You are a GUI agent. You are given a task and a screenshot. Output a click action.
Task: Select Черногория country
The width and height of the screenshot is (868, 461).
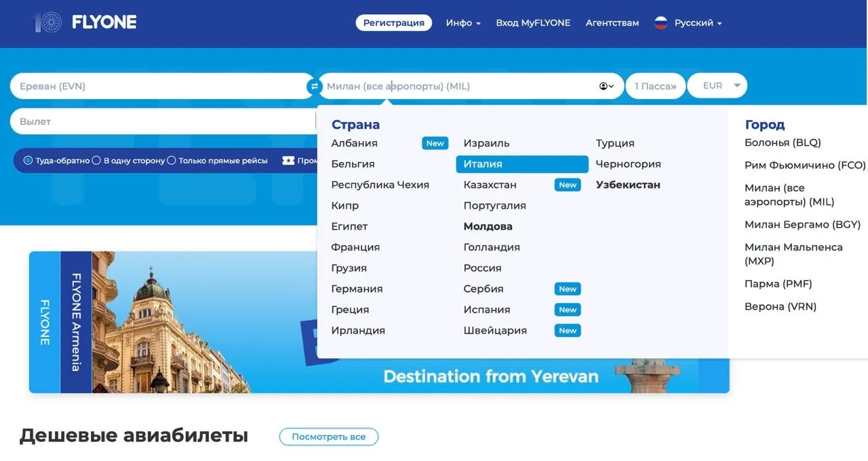coord(628,164)
